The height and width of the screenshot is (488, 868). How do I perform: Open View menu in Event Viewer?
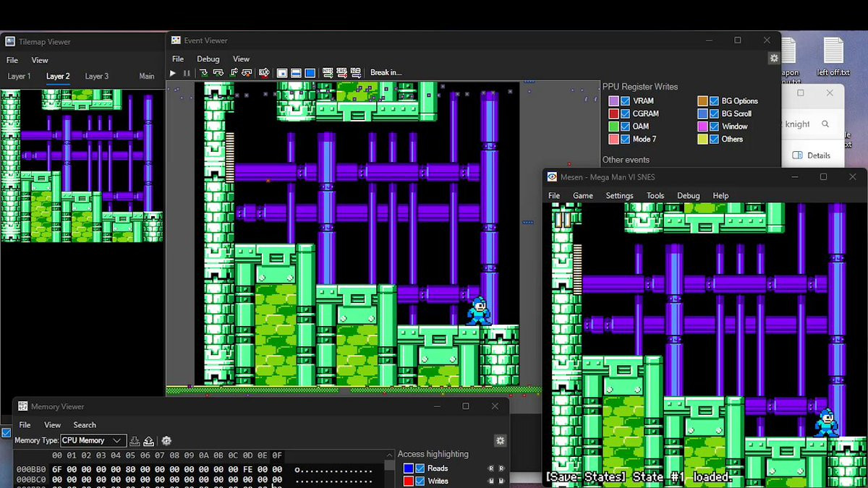[x=241, y=59]
